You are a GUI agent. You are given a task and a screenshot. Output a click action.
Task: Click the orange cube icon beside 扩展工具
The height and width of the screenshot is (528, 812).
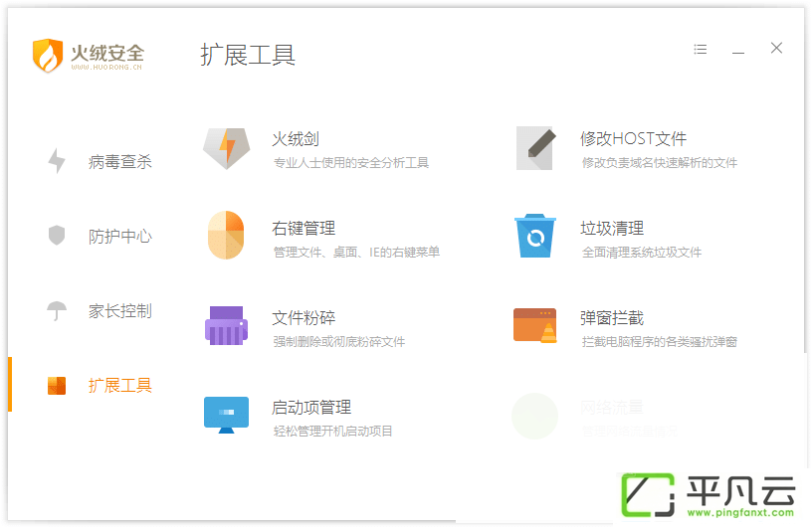click(57, 386)
